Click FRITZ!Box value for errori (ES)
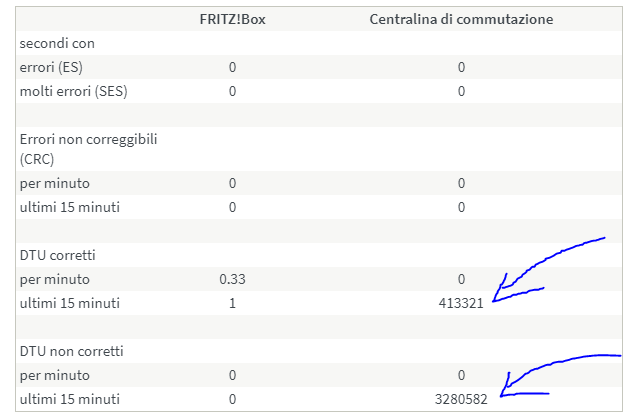 pyautogui.click(x=232, y=67)
